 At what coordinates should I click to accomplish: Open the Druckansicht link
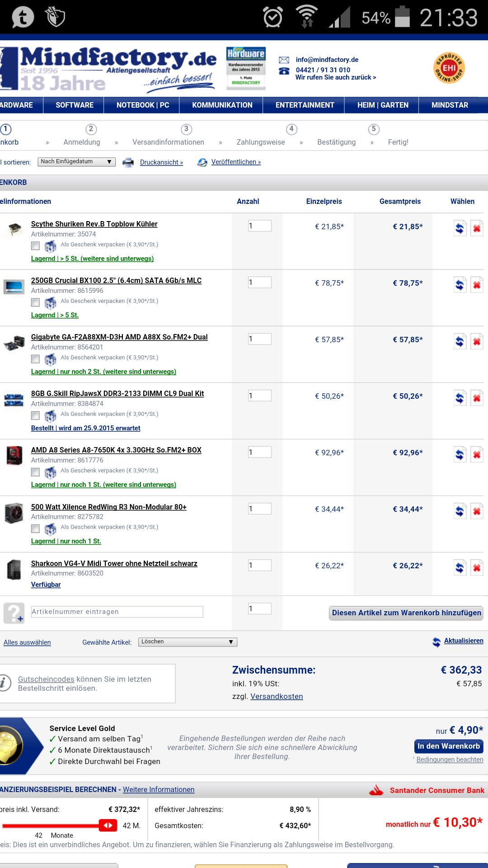(161, 162)
